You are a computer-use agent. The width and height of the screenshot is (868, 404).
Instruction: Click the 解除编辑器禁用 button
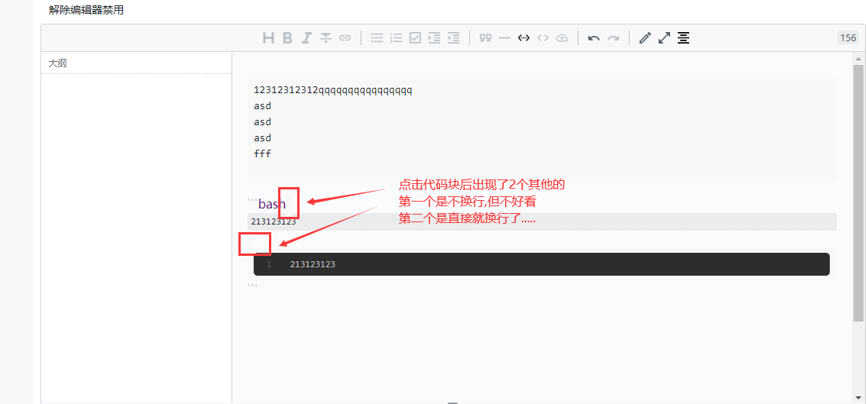pyautogui.click(x=86, y=10)
